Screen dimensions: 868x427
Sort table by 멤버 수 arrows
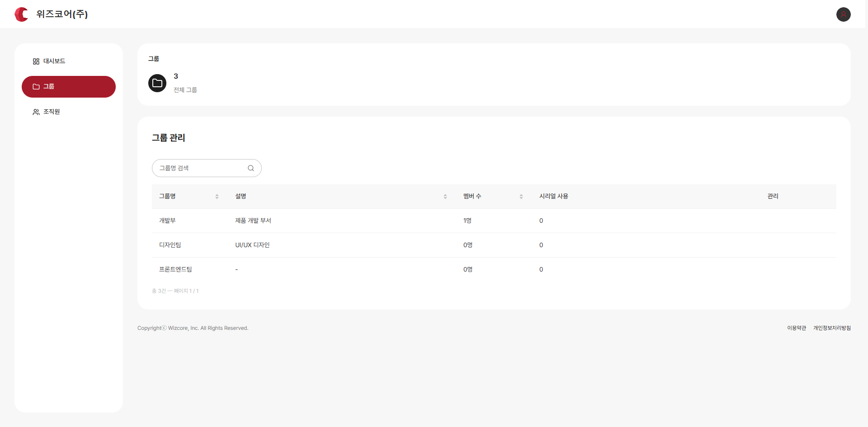pos(521,197)
